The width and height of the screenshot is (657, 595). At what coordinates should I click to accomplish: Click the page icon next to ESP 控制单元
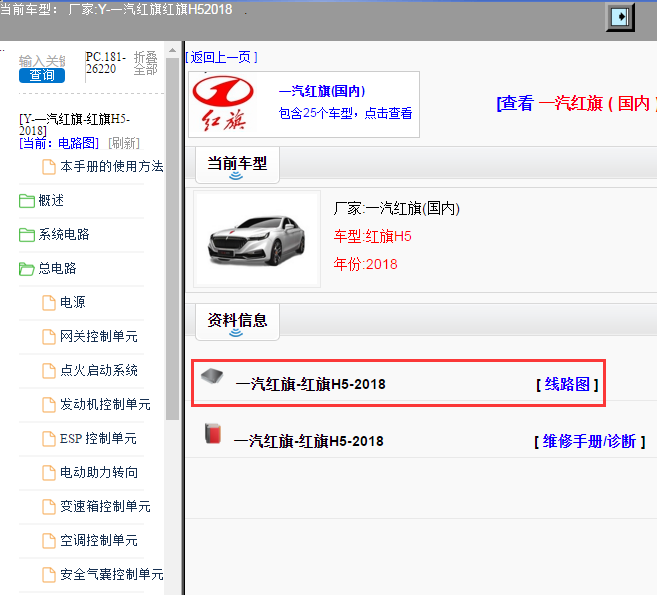click(x=49, y=439)
